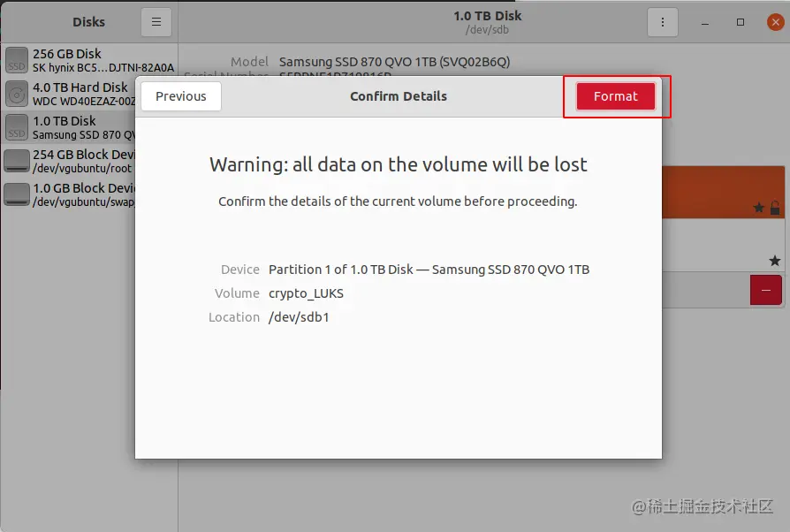790x532 pixels.
Task: Select the '/dev/vgubuntu/root' block device row
Action: 70,161
